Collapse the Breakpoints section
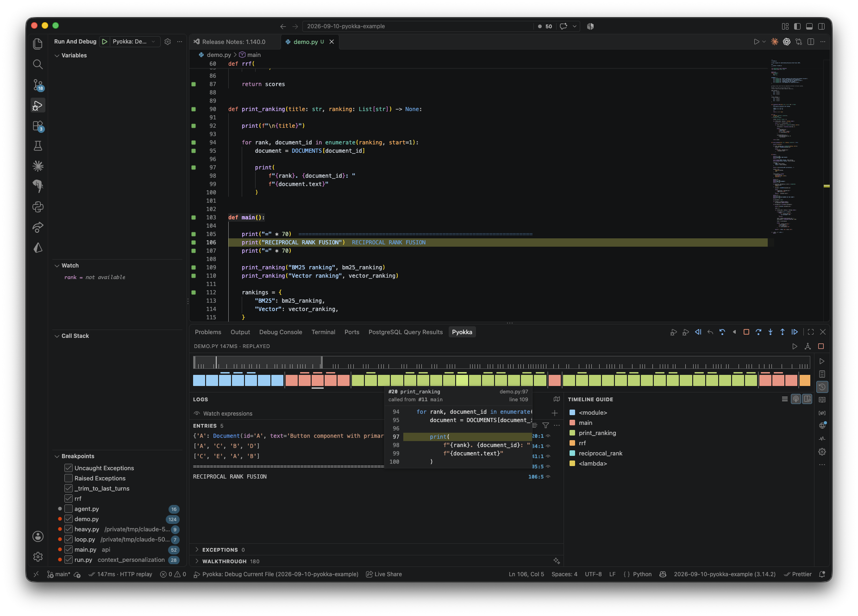 pyautogui.click(x=74, y=456)
